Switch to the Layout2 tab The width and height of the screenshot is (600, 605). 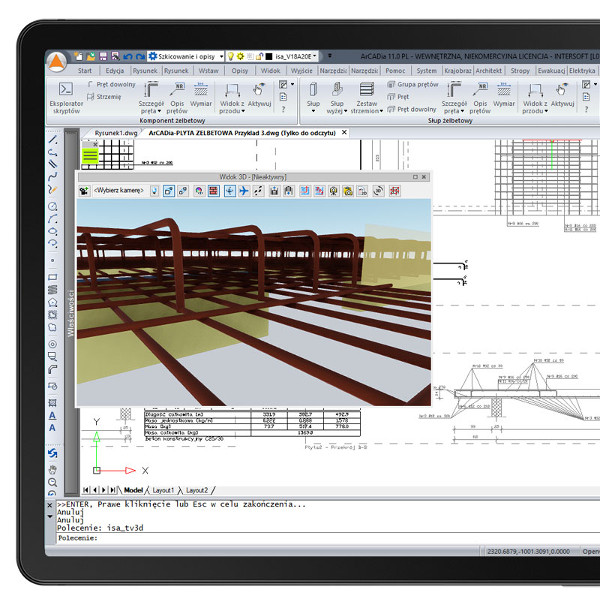point(197,490)
